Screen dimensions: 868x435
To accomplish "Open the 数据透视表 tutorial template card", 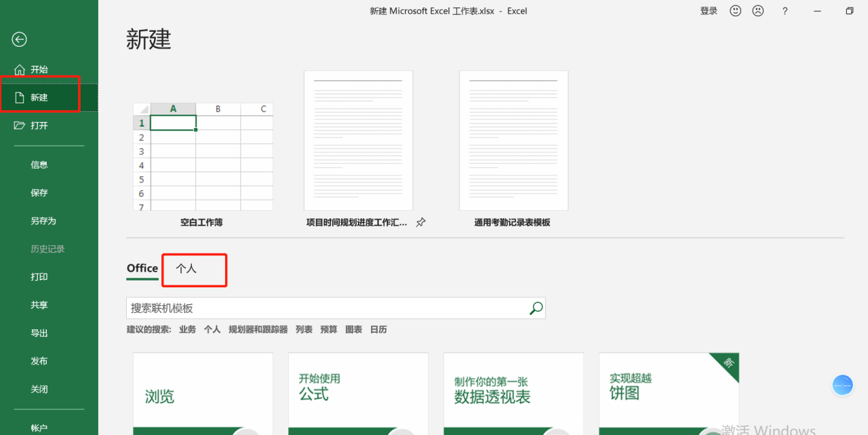I will [x=513, y=394].
